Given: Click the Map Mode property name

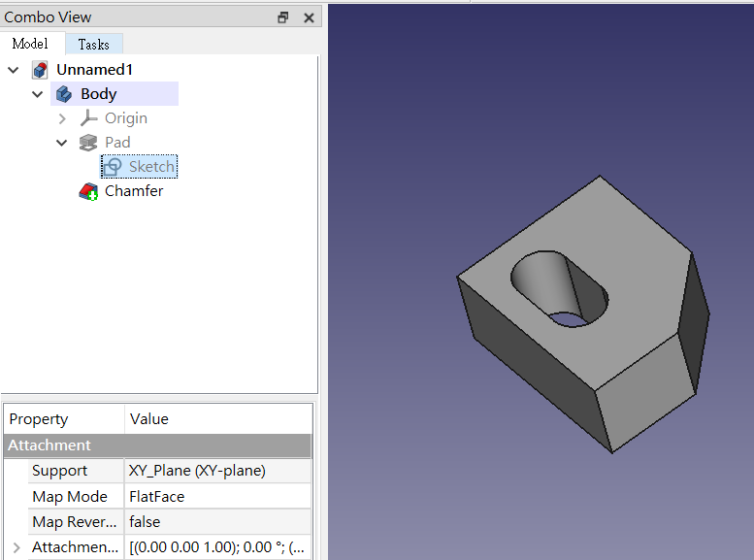Looking at the screenshot, I should [76, 497].
